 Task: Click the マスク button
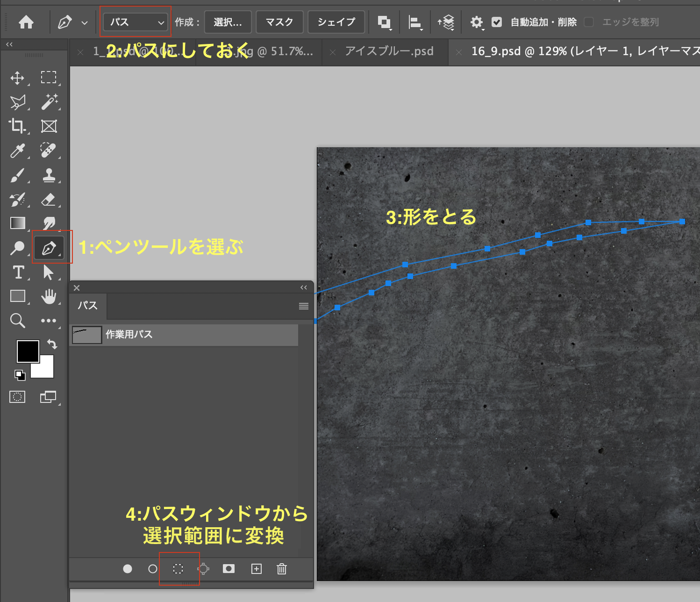279,22
